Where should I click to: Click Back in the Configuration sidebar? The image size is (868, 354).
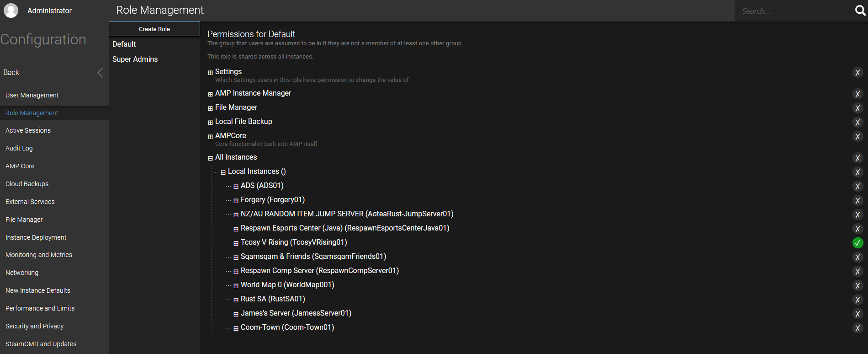54,73
